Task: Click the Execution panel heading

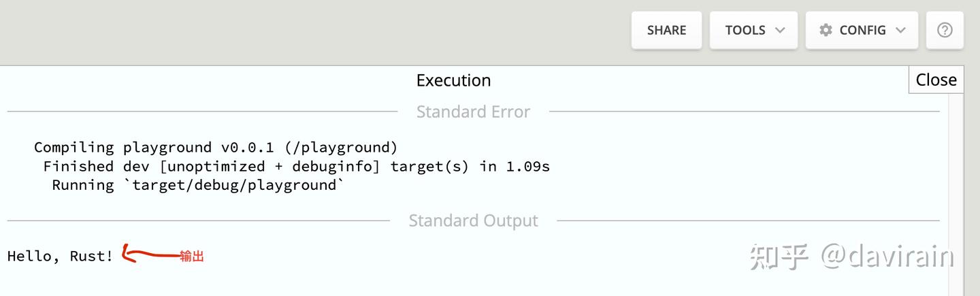Action: tap(453, 80)
